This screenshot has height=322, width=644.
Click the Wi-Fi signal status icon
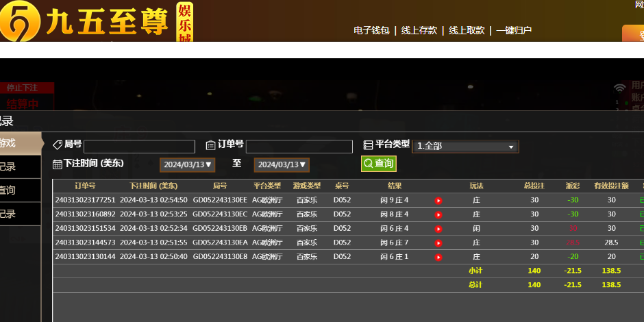(x=619, y=88)
